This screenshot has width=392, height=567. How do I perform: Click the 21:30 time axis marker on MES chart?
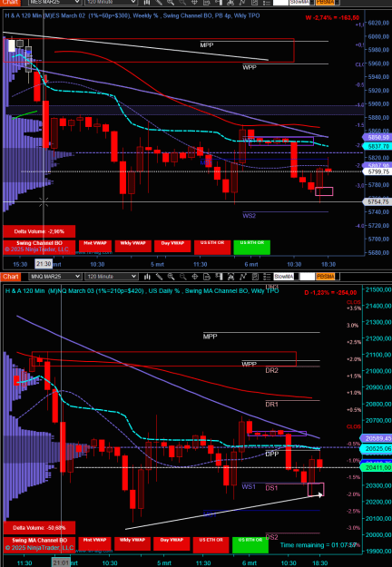click(x=44, y=264)
